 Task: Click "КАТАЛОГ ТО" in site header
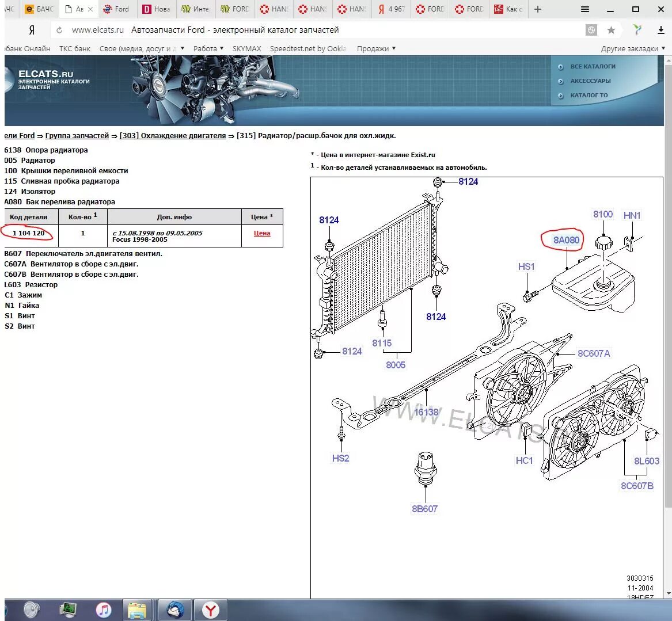tap(589, 95)
